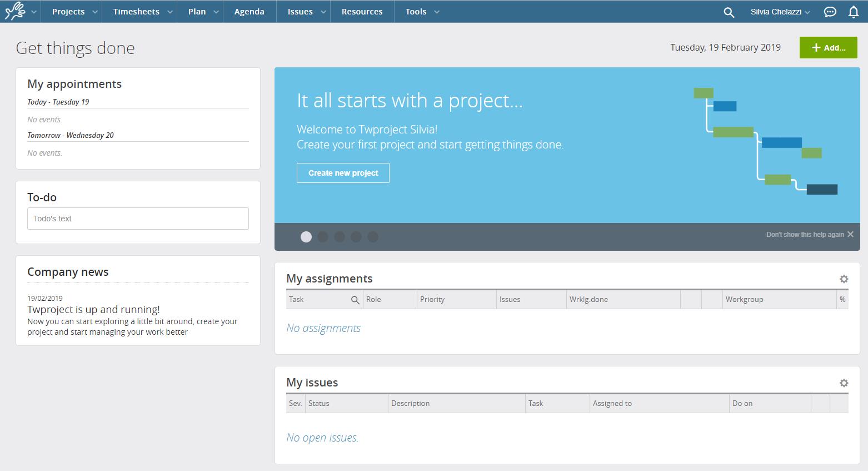Select the fourth help slide dot
This screenshot has height=471, width=868.
356,237
